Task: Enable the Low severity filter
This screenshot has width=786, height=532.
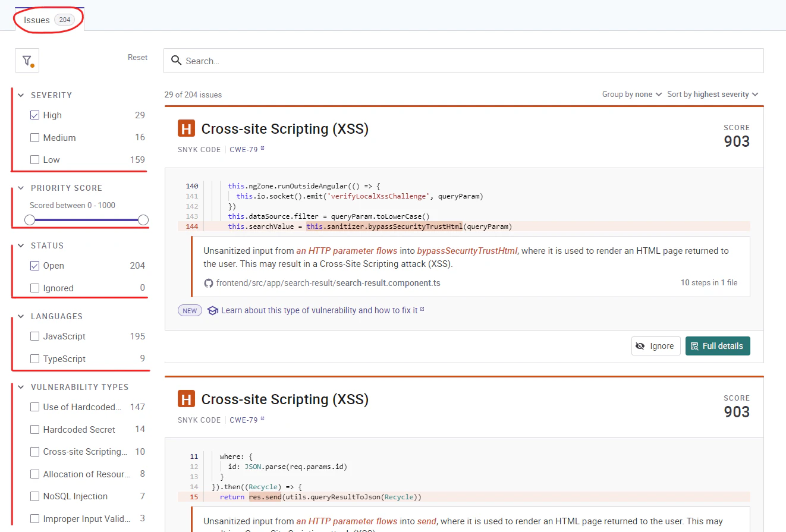Action: [34, 160]
